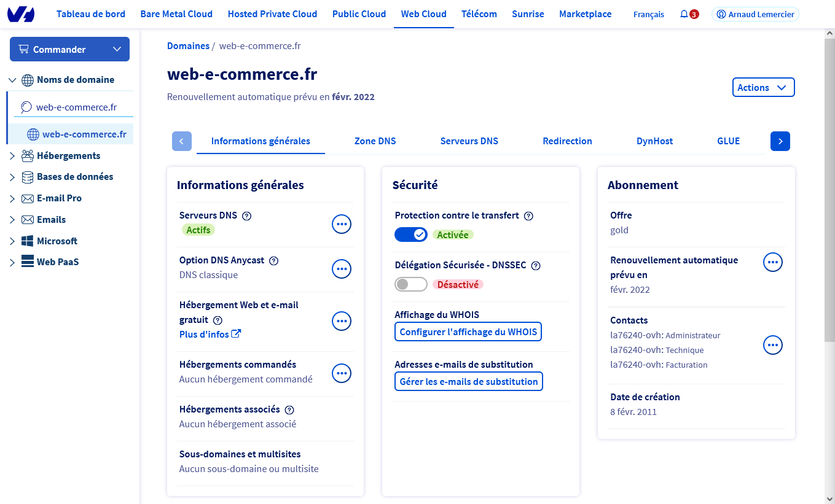Open the Plus d'infos link
Viewport: 835px width, 504px height.
(210, 335)
